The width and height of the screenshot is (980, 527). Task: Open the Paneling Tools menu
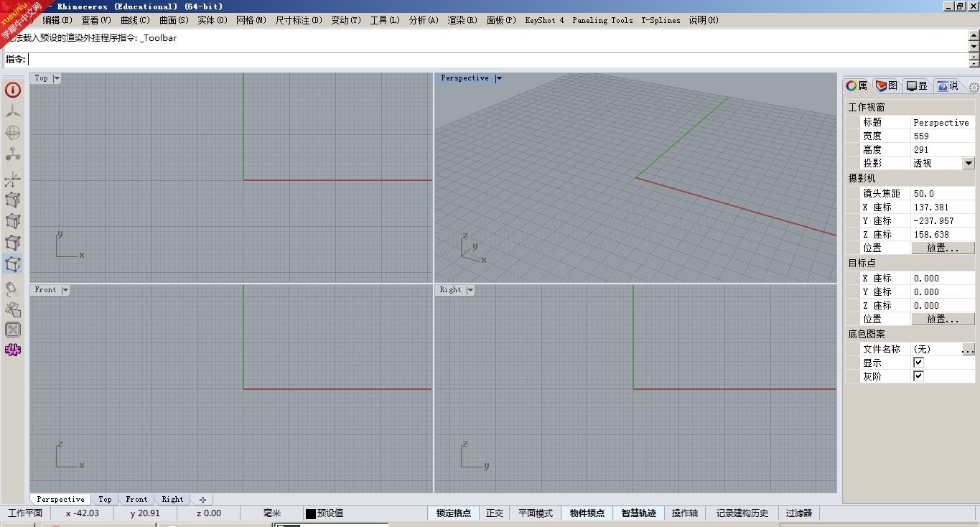pyautogui.click(x=602, y=20)
